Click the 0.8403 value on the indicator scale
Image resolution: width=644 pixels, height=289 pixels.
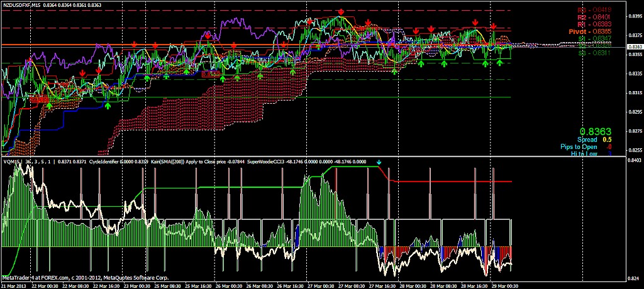[x=634, y=161]
